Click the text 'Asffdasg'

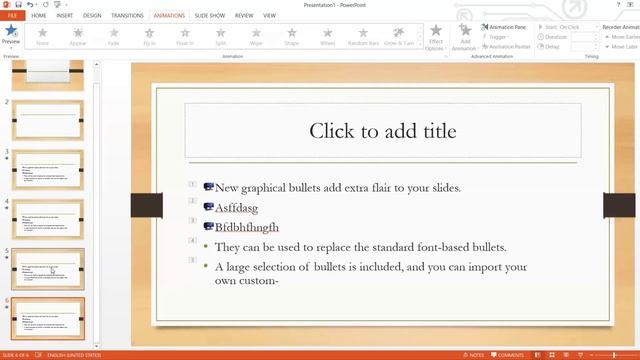[236, 208]
